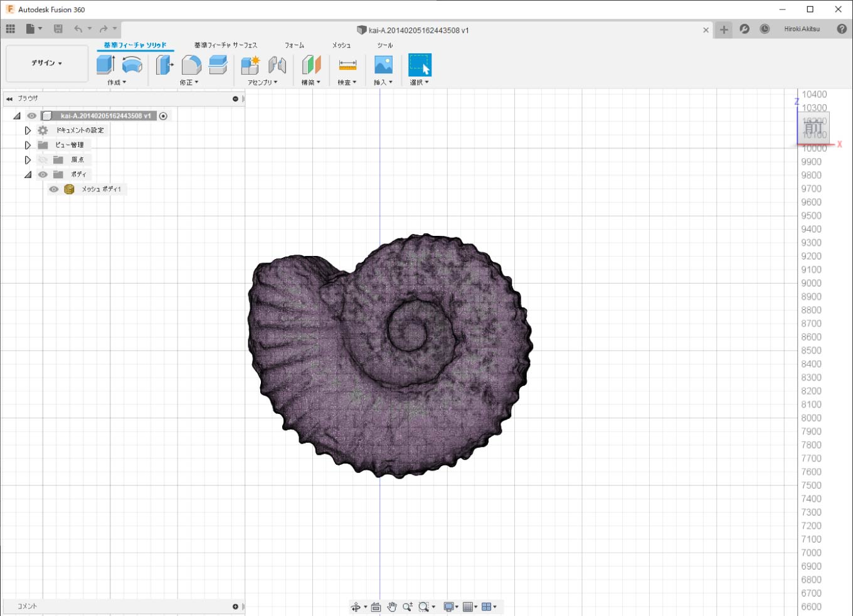Switch to the メッシュ tab
This screenshot has width=853, height=616.
[341, 45]
